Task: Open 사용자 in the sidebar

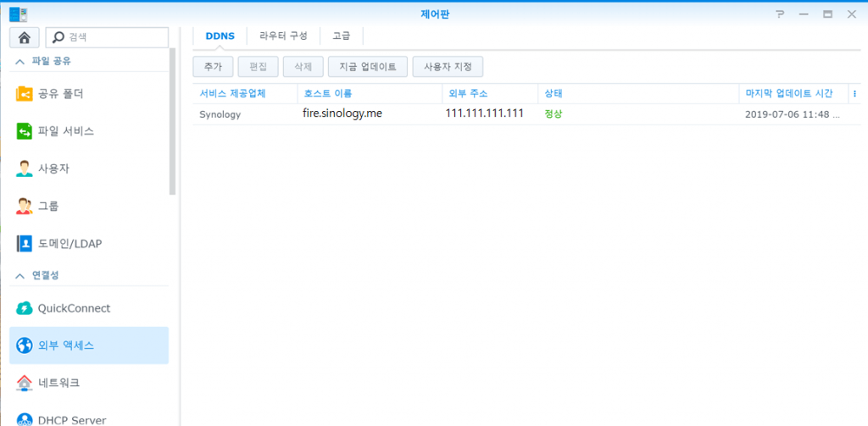Action: point(89,169)
